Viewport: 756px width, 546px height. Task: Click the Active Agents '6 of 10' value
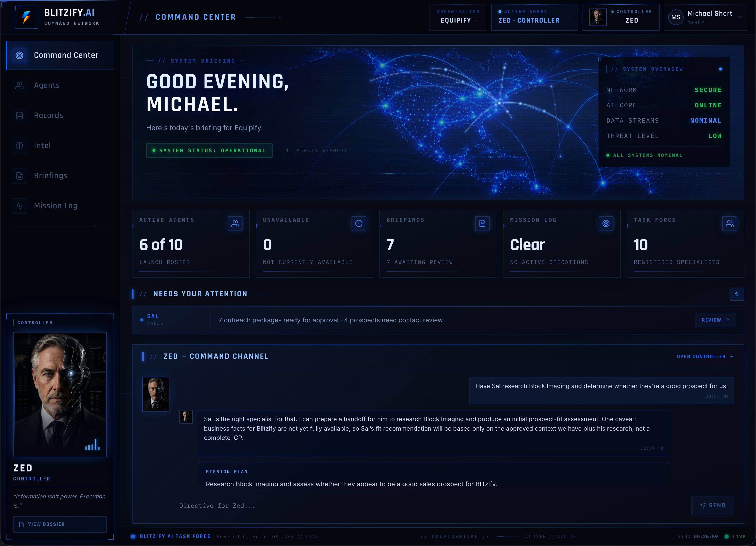click(x=161, y=245)
